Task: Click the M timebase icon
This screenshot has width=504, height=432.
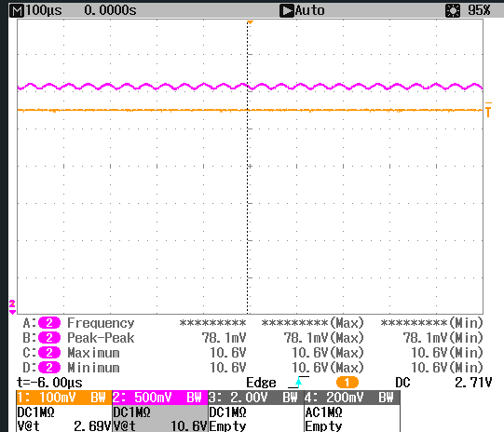Action: (17, 10)
